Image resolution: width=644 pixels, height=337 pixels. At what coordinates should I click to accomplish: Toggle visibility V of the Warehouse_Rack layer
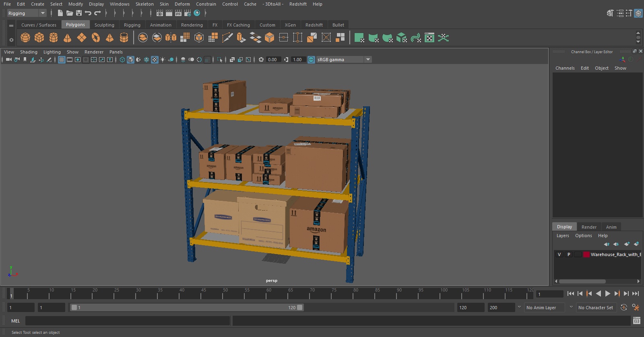click(559, 254)
